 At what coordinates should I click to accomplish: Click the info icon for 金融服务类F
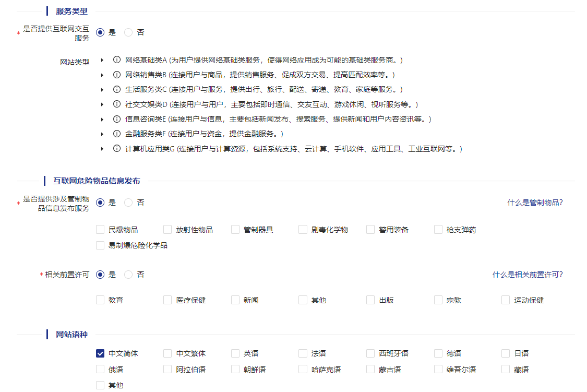[116, 134]
